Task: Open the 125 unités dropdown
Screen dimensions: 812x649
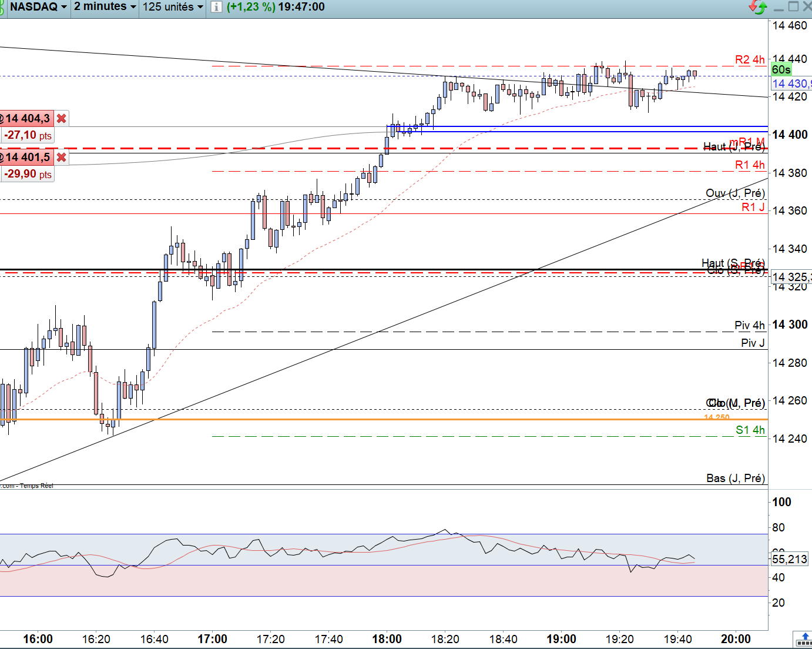Action: click(173, 7)
